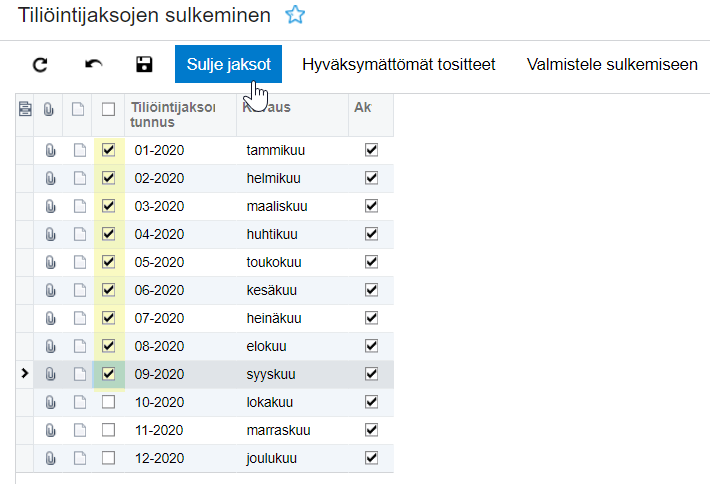Select the 10-2020 period checkbox
710x484 pixels.
click(109, 402)
